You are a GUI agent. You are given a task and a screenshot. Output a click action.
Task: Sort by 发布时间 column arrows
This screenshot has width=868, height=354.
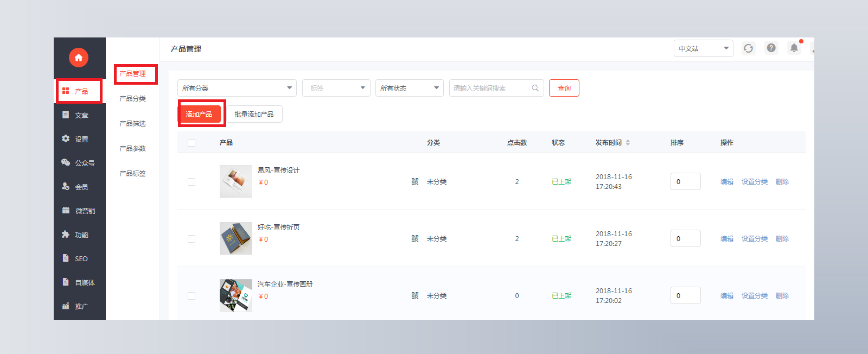[628, 143]
